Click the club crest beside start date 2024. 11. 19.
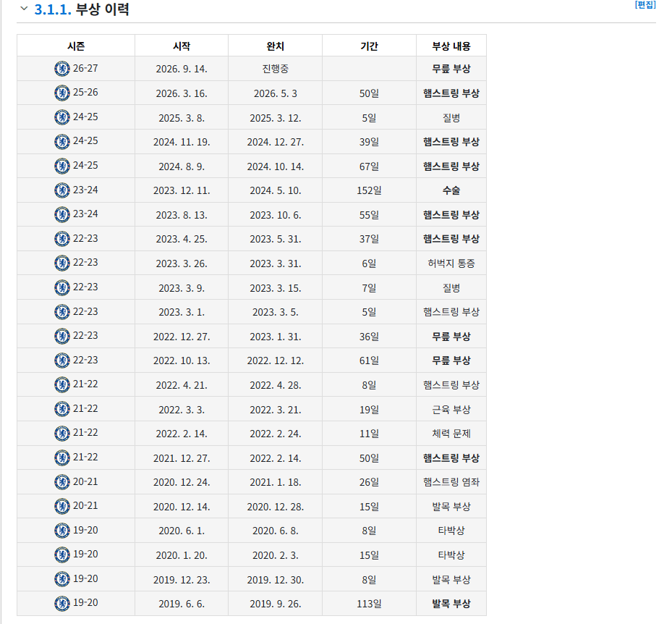This screenshot has height=624, width=672. tap(62, 142)
